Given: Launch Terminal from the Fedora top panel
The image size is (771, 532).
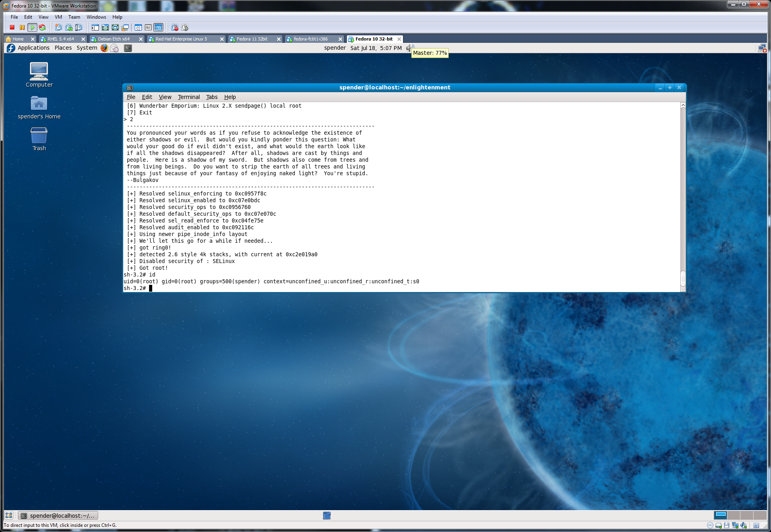Looking at the screenshot, I should (128, 48).
